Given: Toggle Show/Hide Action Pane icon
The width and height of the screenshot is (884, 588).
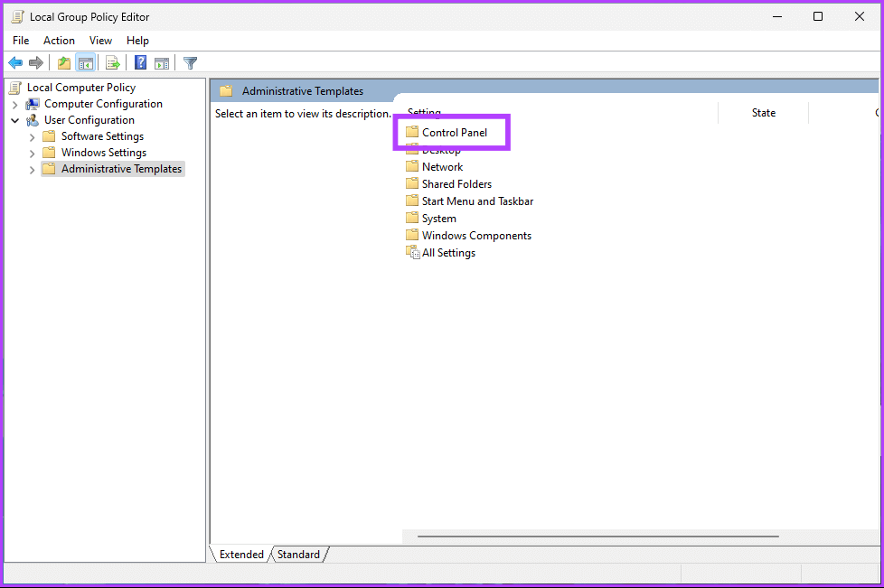Looking at the screenshot, I should pos(162,63).
